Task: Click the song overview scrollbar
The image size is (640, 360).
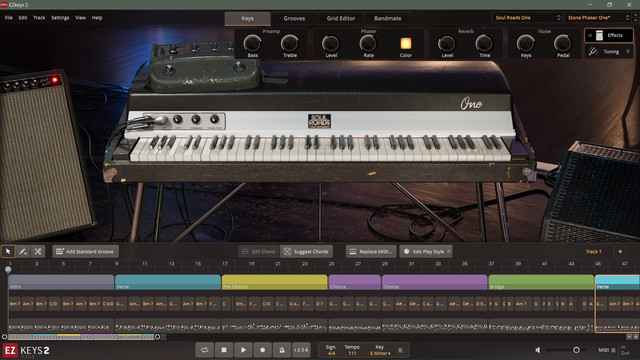Action: pos(81,337)
